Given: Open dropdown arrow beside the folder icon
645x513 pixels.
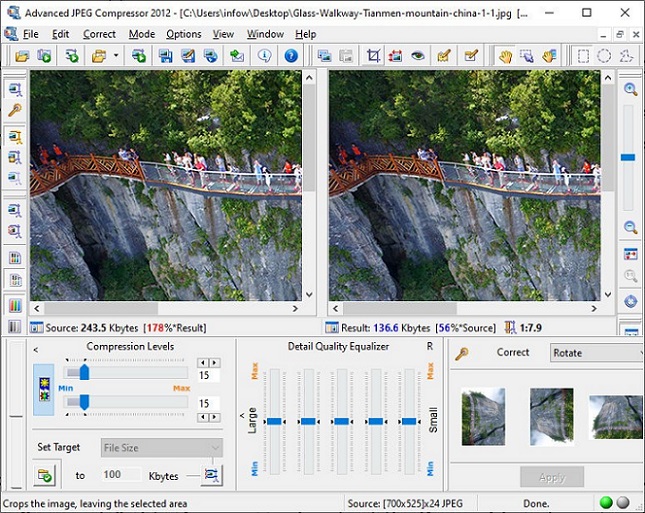Looking at the screenshot, I should pos(116,56).
